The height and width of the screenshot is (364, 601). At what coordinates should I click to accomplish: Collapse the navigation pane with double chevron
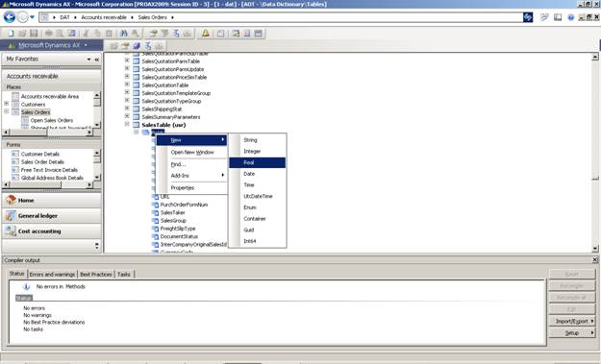coord(97,60)
